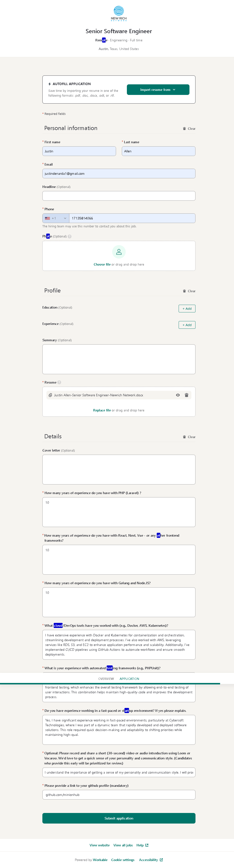Switch to the Overview tab
Image resolution: width=234 pixels, height=868 pixels.
click(x=106, y=679)
